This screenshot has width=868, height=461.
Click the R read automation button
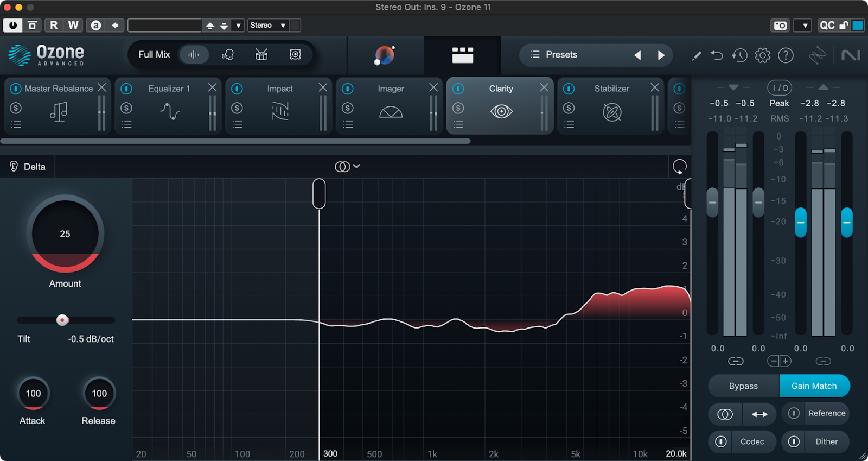pyautogui.click(x=54, y=25)
